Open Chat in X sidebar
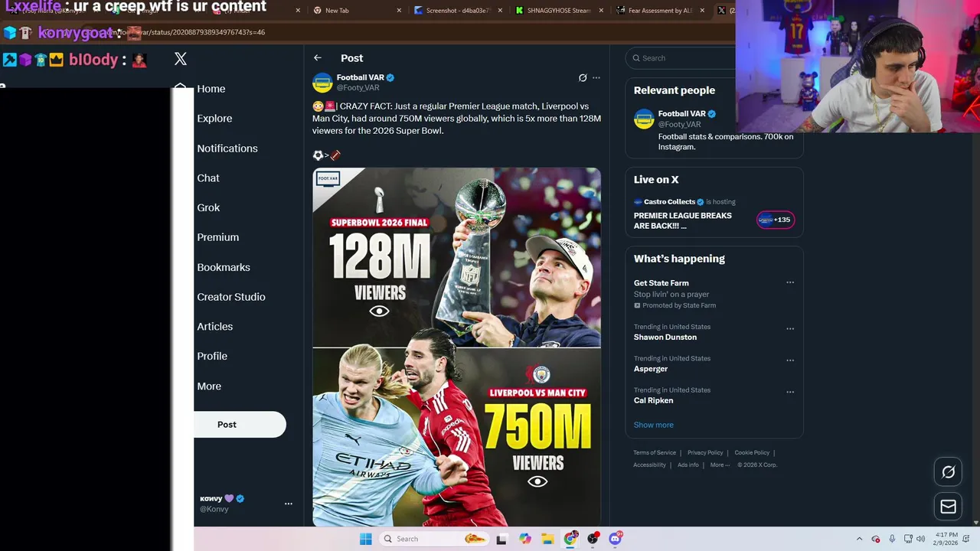This screenshot has height=551, width=980. [208, 178]
